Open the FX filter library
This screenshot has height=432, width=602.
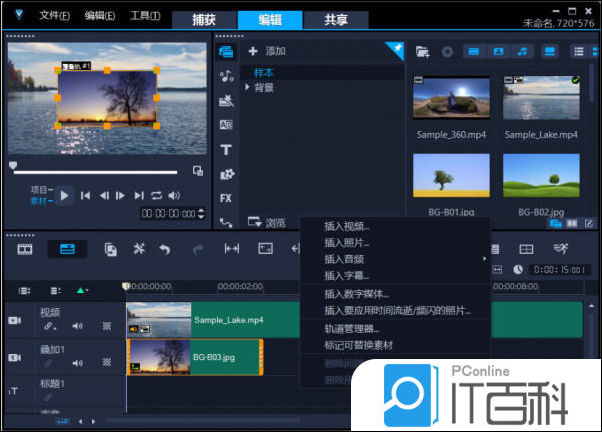click(226, 198)
